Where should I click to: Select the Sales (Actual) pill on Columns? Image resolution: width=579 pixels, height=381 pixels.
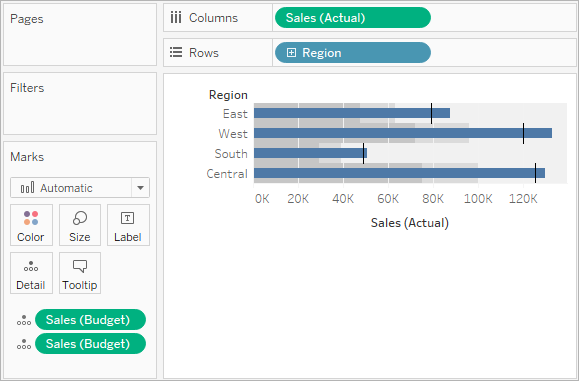[353, 18]
